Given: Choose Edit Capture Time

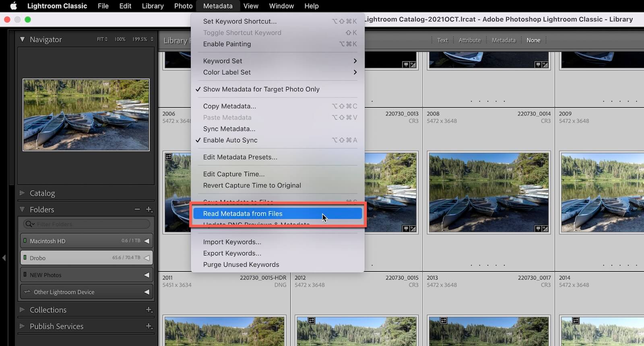Looking at the screenshot, I should click(278, 174).
